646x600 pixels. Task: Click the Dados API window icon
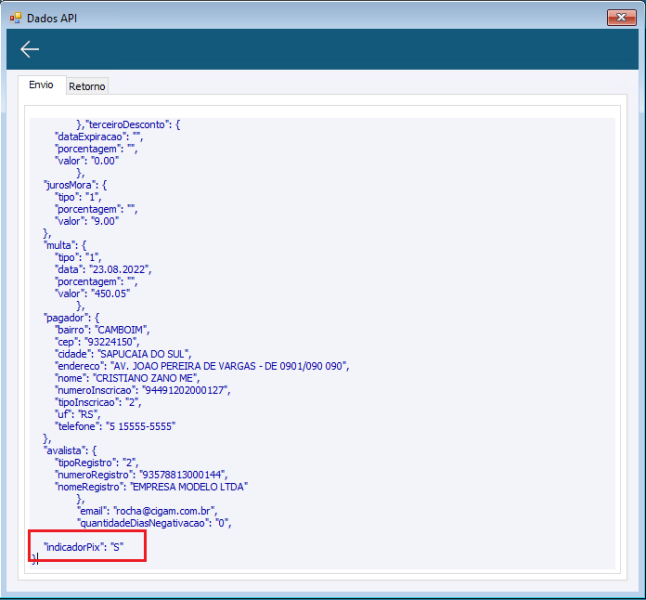[15, 18]
